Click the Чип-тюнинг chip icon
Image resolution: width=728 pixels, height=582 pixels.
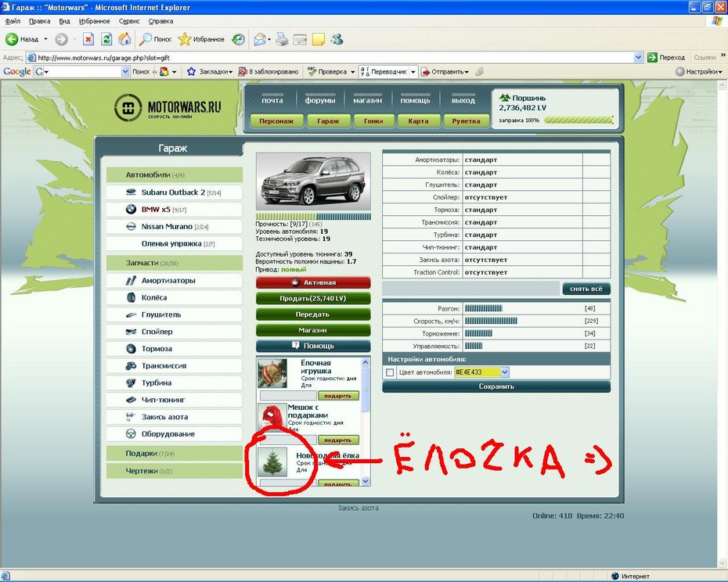131,400
